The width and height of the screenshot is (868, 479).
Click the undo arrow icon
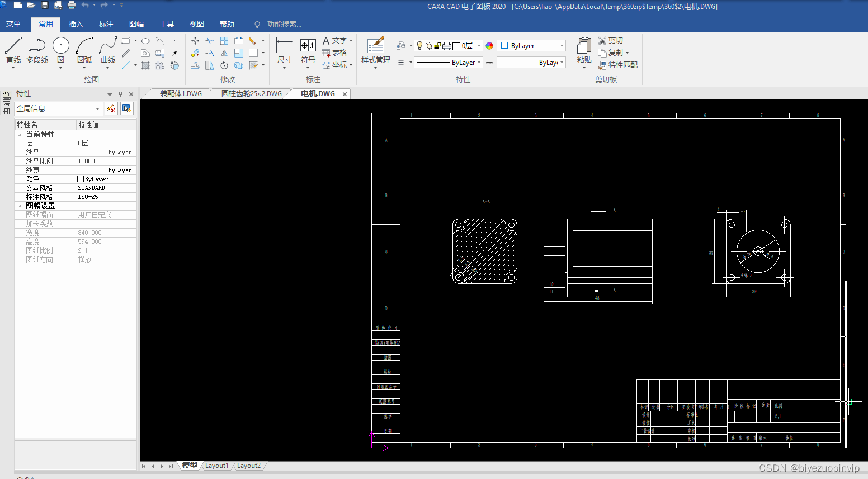pyautogui.click(x=85, y=5)
